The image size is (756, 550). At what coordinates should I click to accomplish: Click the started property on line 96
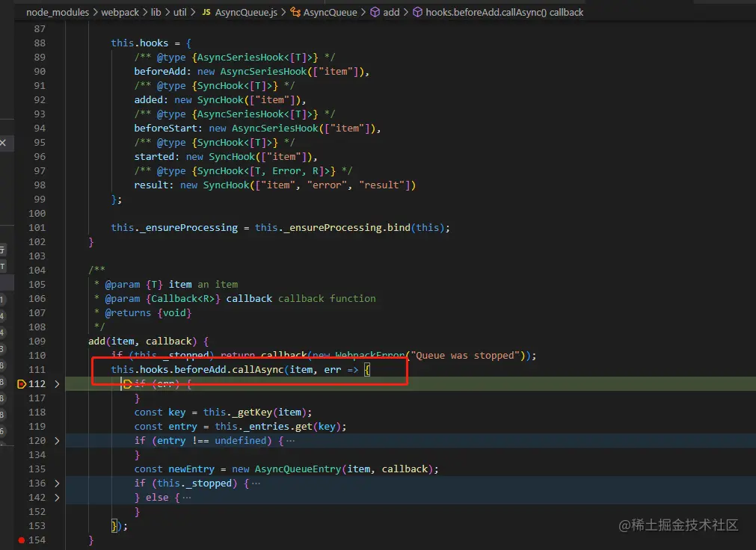pos(154,157)
